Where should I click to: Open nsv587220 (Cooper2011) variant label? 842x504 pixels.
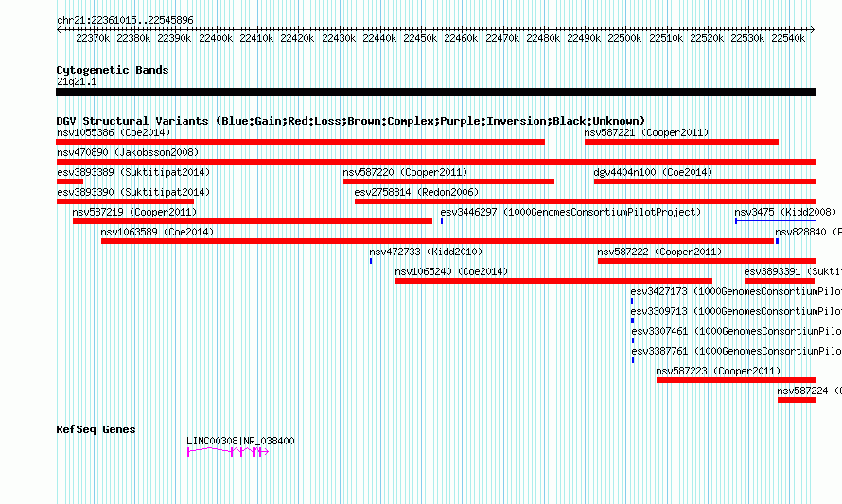point(406,172)
